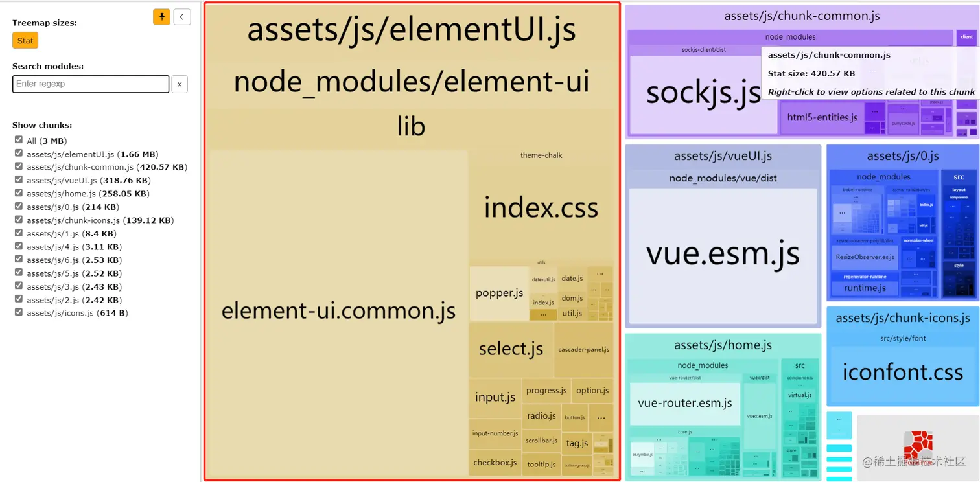This screenshot has height=482, width=980.
Task: Click the date.js block in utils
Action: 572,279
